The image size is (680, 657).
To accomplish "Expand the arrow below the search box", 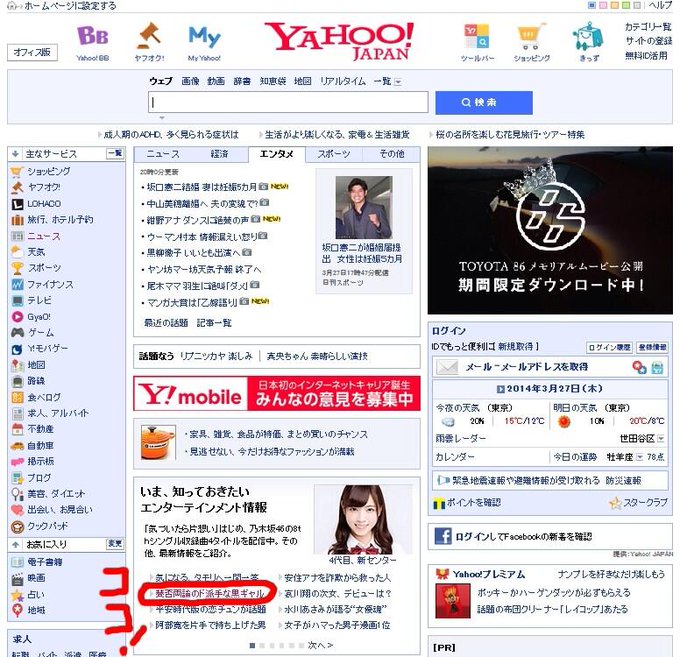I will click(x=162, y=118).
